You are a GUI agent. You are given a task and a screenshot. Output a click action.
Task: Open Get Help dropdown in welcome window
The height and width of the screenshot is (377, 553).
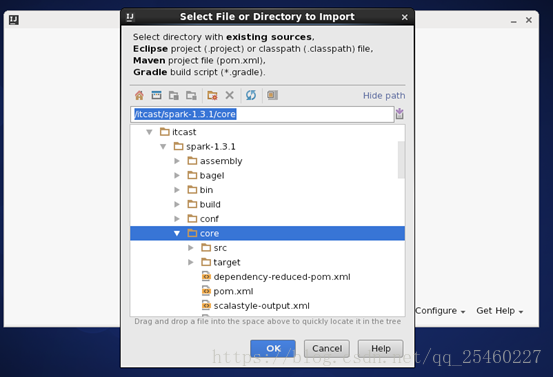(499, 311)
